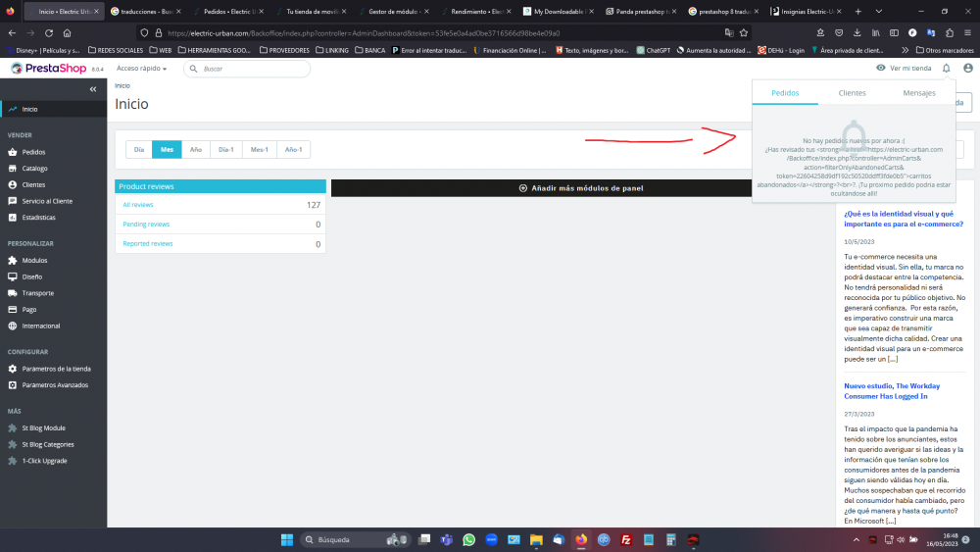This screenshot has width=980, height=552.
Task: Open Estadísticas in the sidebar
Action: pyautogui.click(x=38, y=217)
